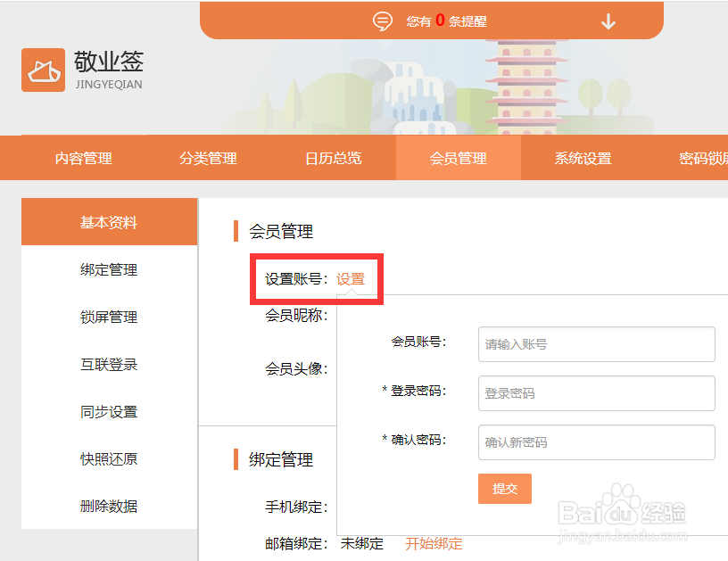This screenshot has height=561, width=728.
Task: Open 删除数据 from the sidebar
Action: pyautogui.click(x=108, y=506)
